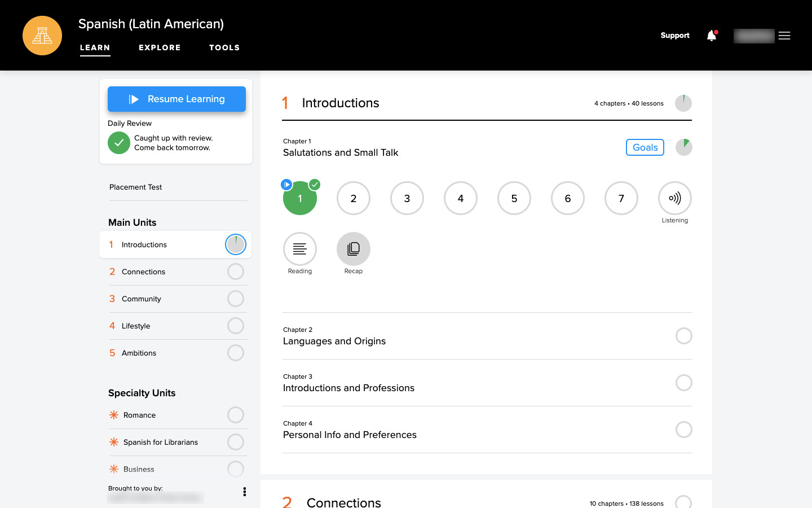812x508 pixels.
Task: Expand Chapter 3 Introductions and Professions
Action: (487, 383)
